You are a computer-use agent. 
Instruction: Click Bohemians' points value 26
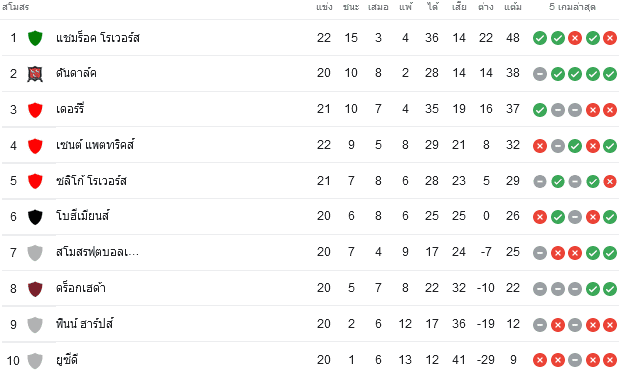(x=513, y=216)
